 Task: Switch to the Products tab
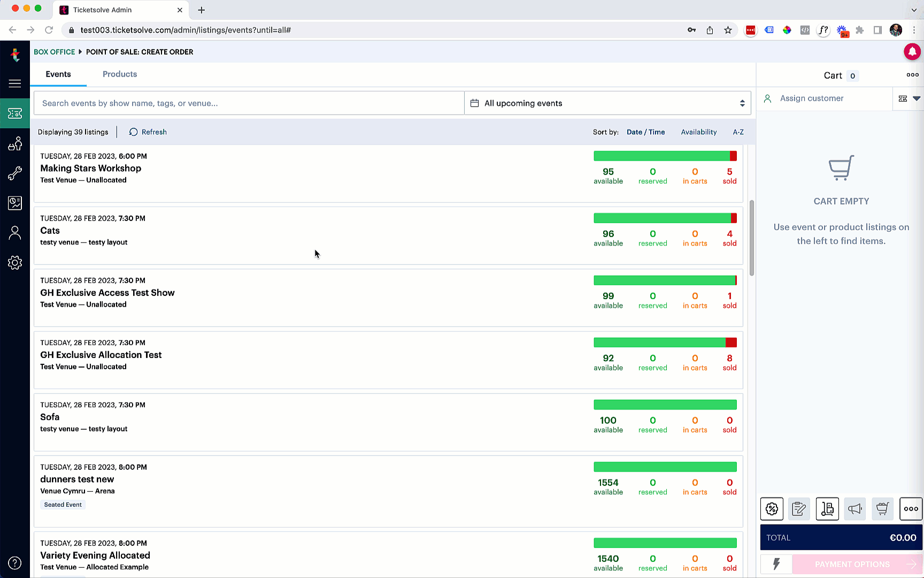[x=120, y=74]
